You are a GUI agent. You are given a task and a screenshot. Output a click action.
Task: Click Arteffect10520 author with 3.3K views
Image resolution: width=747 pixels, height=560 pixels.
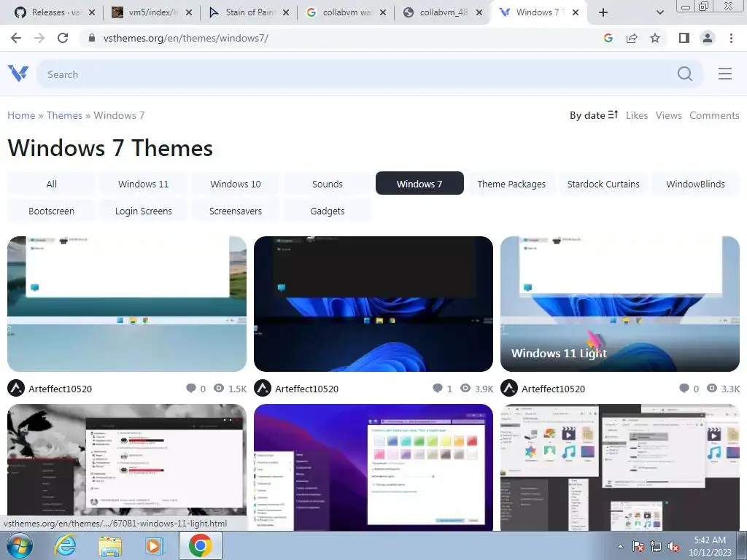point(553,389)
